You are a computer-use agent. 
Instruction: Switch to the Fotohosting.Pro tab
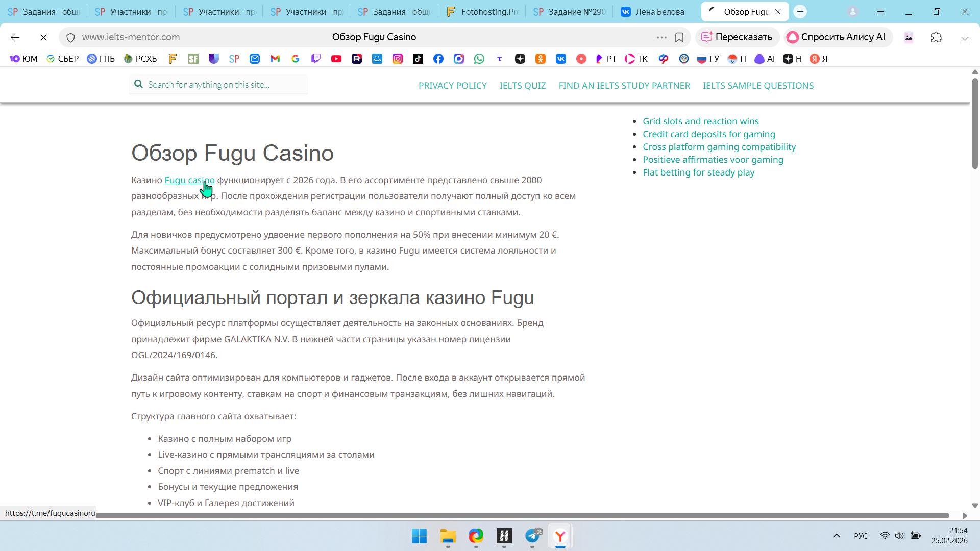(483, 12)
